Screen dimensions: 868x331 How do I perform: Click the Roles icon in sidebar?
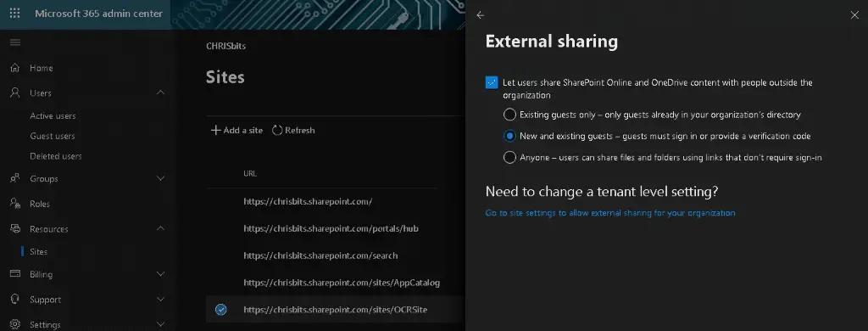point(15,204)
